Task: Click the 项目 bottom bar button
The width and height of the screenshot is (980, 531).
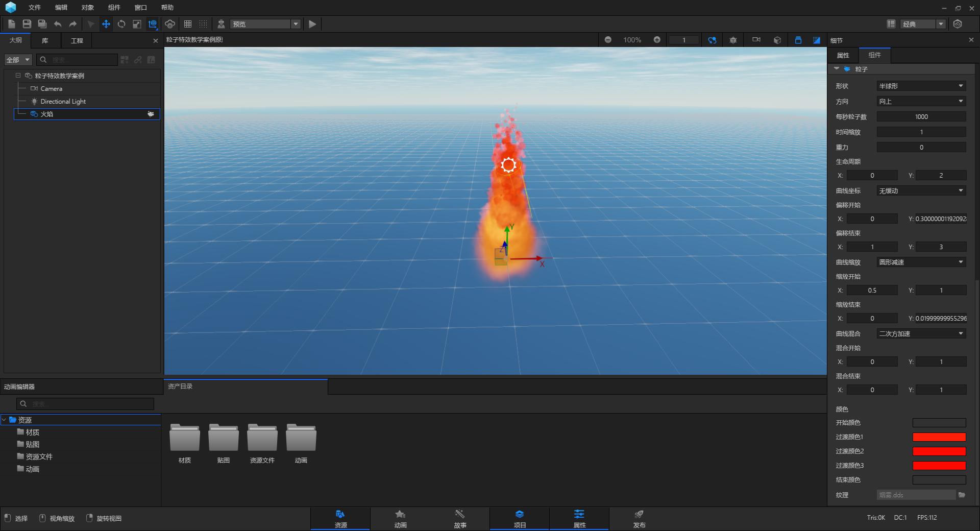Action: tap(520, 519)
